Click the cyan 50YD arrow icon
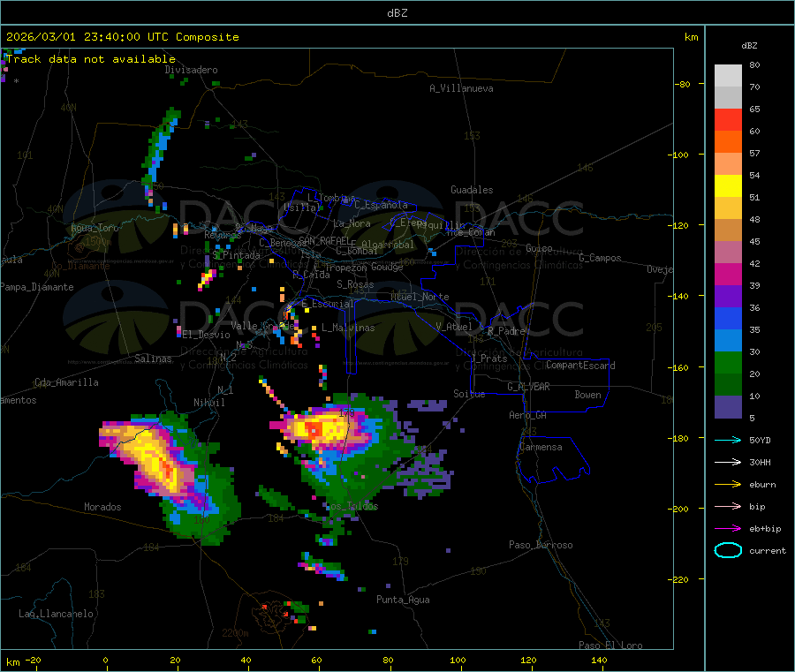795x672 pixels. pos(728,440)
